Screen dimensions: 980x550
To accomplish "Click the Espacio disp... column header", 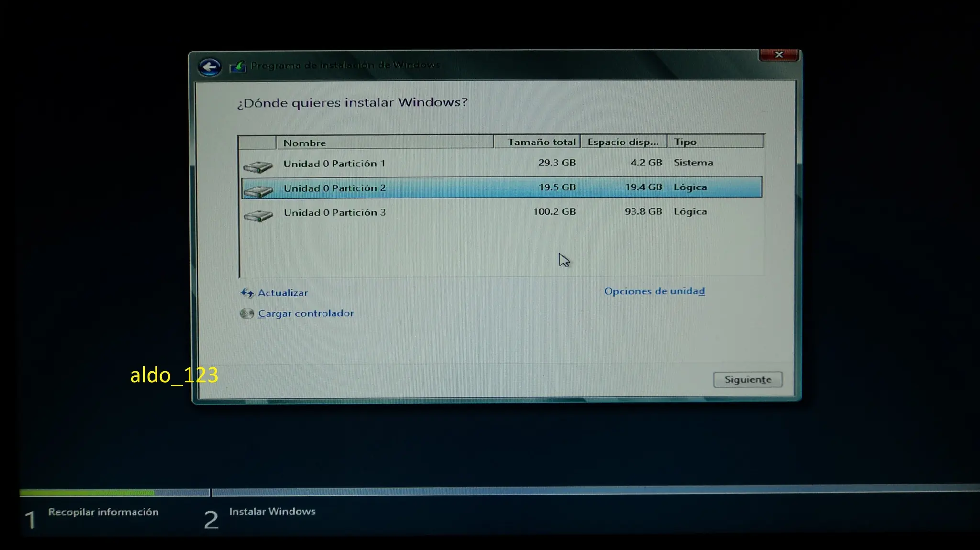I will tap(624, 142).
